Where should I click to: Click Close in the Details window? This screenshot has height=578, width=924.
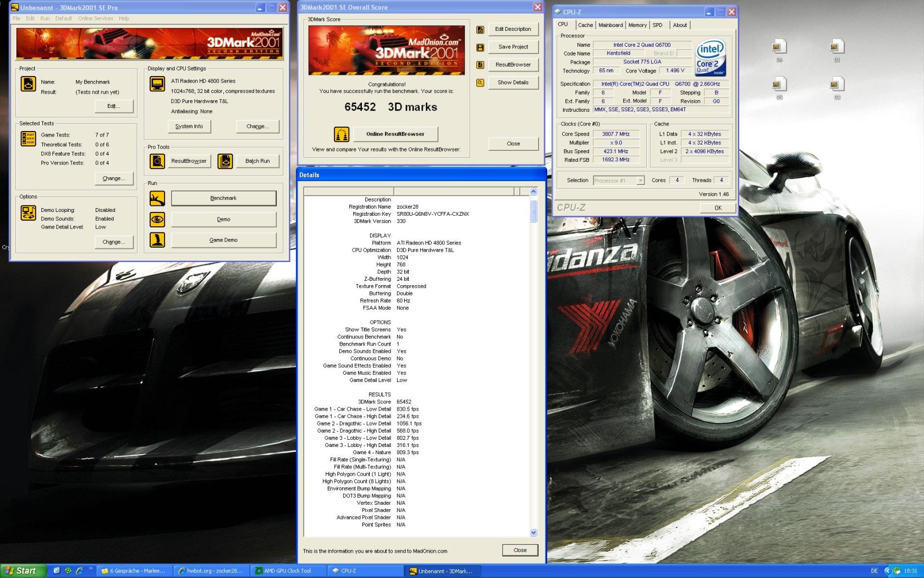(x=520, y=550)
